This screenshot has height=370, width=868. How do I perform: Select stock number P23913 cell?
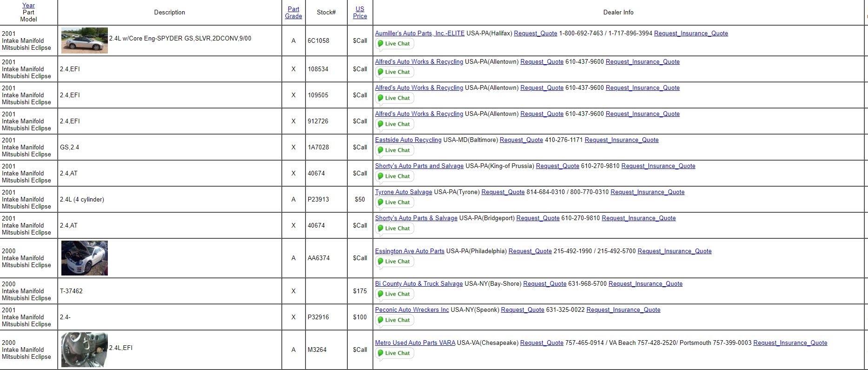coord(326,200)
